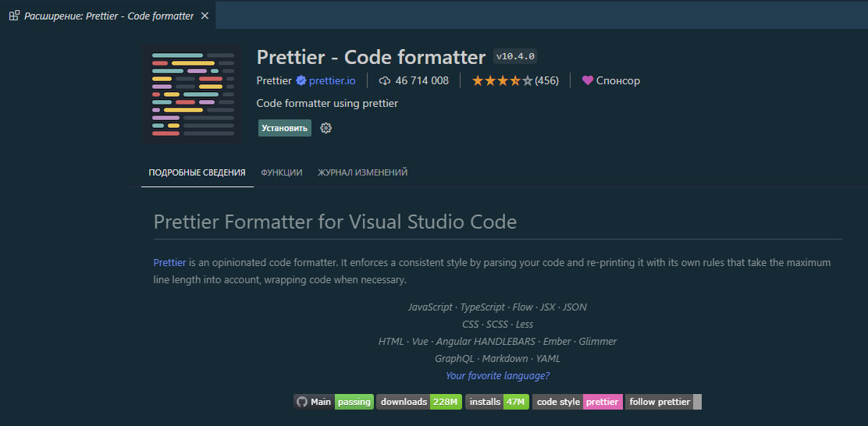Click the purple heart sponsor icon
868x426 pixels.
coord(588,81)
